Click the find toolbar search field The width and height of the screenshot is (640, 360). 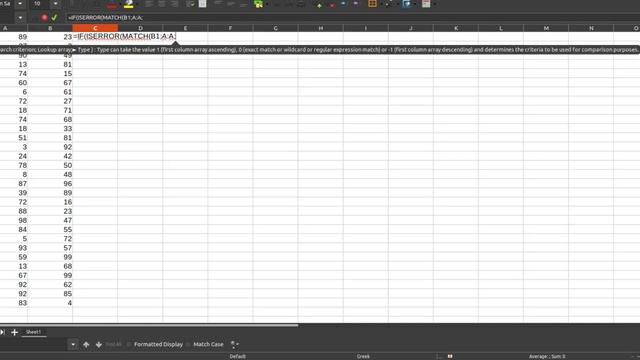(x=33, y=344)
